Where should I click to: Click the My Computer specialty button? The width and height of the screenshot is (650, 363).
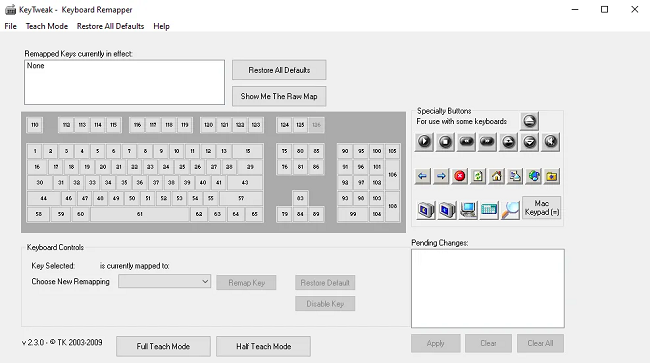(468, 210)
